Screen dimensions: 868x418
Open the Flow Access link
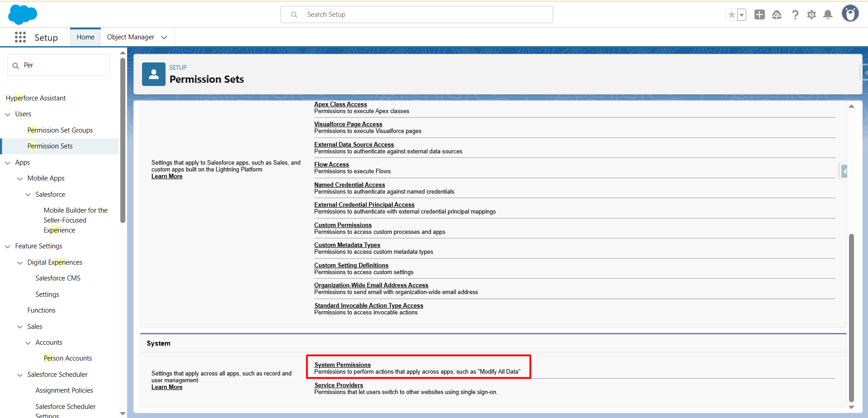pos(332,165)
